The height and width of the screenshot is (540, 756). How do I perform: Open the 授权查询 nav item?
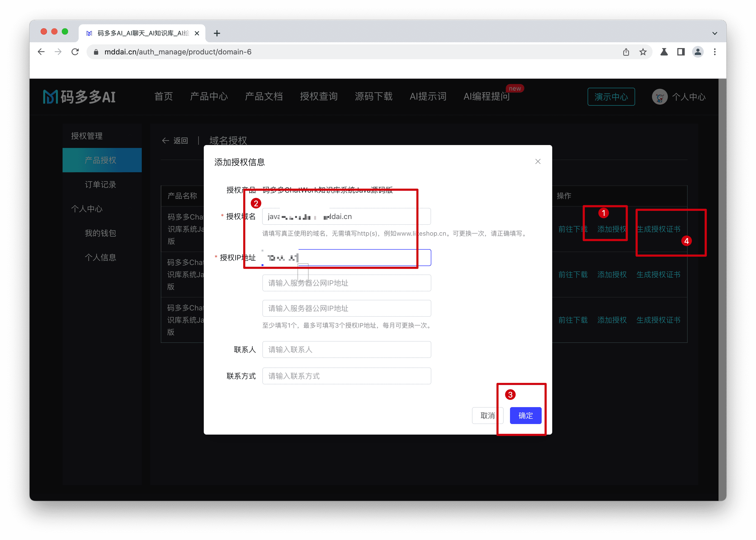click(x=319, y=96)
